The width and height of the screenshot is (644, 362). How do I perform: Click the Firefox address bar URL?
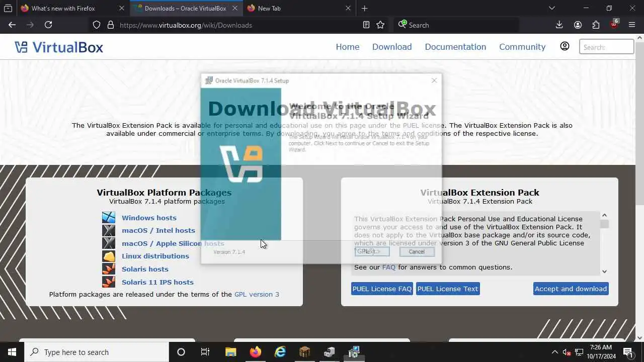186,25
